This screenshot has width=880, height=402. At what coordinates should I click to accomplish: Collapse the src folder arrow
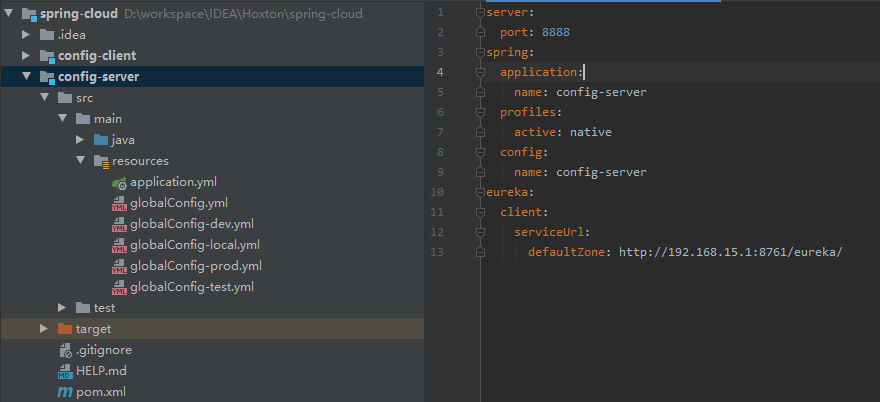coord(44,98)
